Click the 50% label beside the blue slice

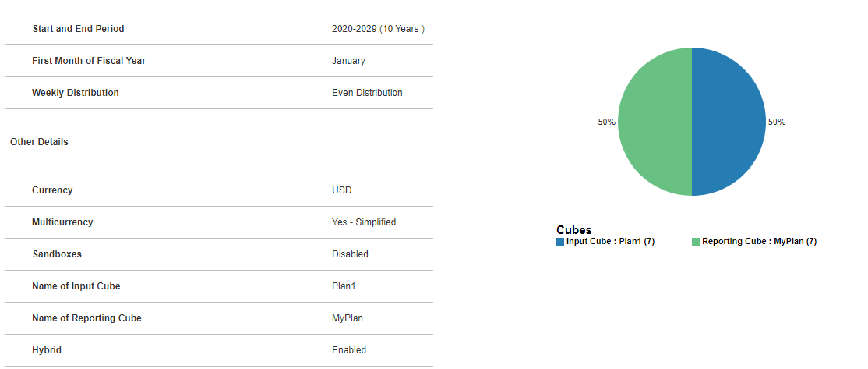(x=777, y=122)
